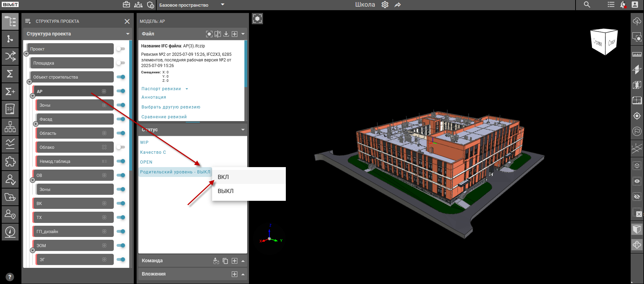Open notifications bell icon
Screen dimensions: 644x284
pos(623,5)
